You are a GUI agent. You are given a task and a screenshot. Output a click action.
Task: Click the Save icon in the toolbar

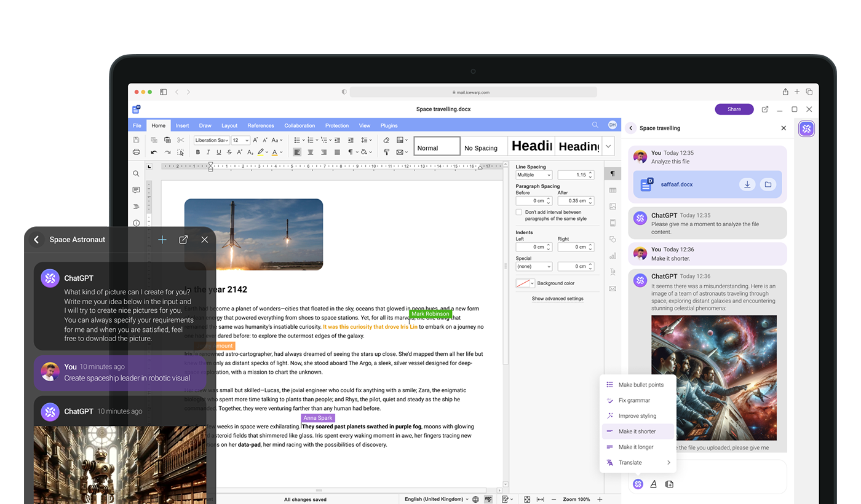pyautogui.click(x=136, y=140)
